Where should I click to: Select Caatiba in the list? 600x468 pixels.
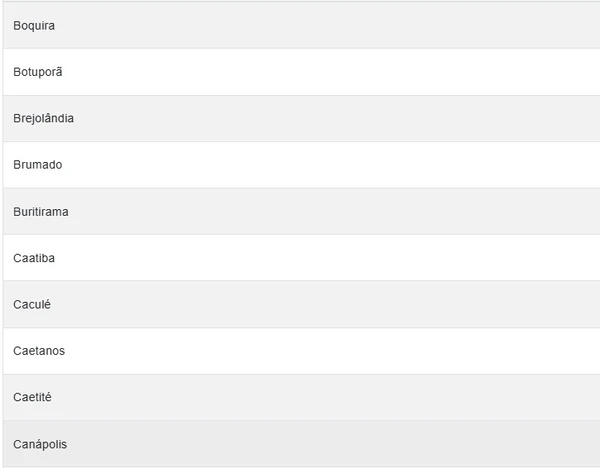(34, 258)
